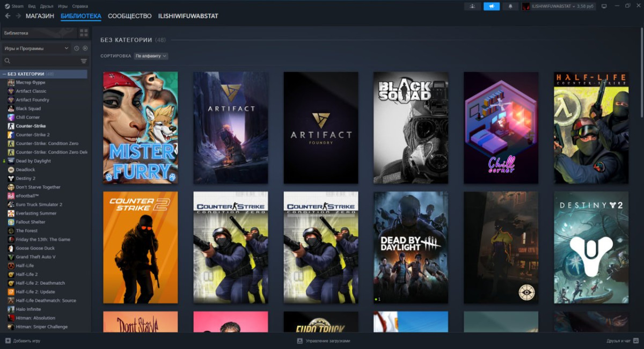Open the Chill Corner game cover

point(501,128)
